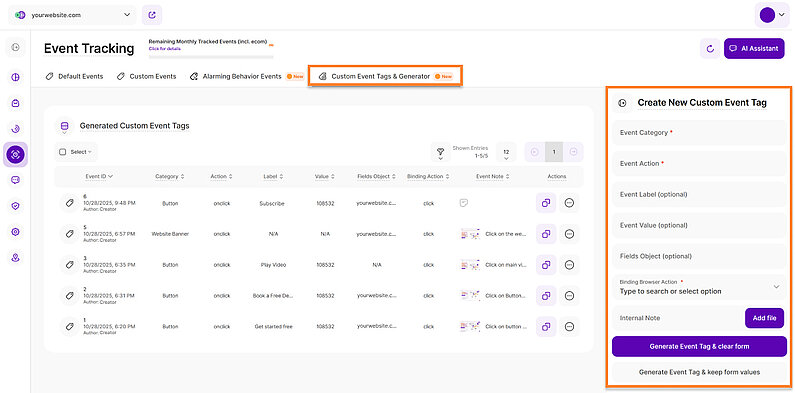Viewport: 795px width, 393px height.
Task: Click page number 1 in pagination
Action: tap(554, 152)
